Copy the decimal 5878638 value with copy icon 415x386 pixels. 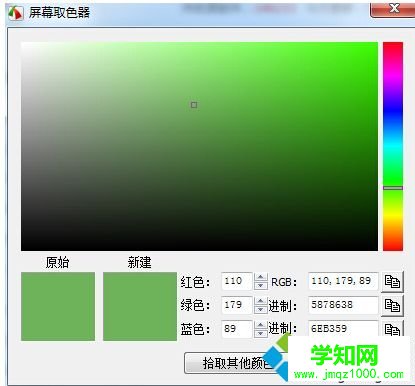(x=392, y=305)
